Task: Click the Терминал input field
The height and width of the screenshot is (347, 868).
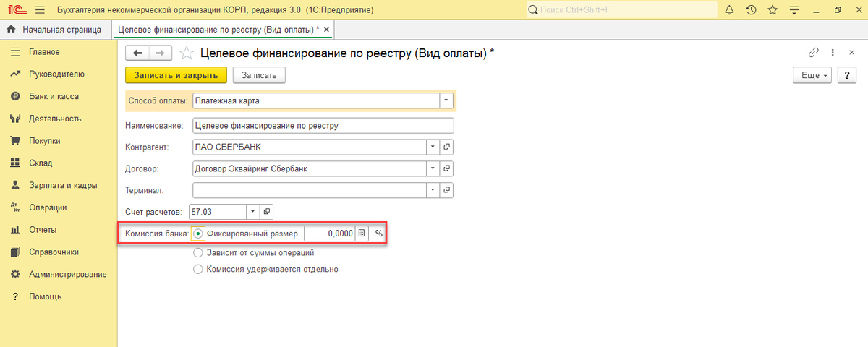Action: [x=310, y=190]
